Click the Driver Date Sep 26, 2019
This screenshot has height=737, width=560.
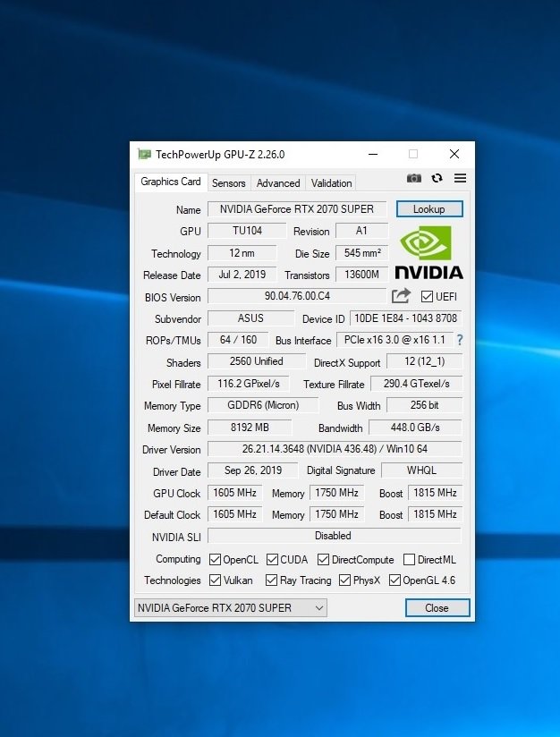pyautogui.click(x=253, y=470)
